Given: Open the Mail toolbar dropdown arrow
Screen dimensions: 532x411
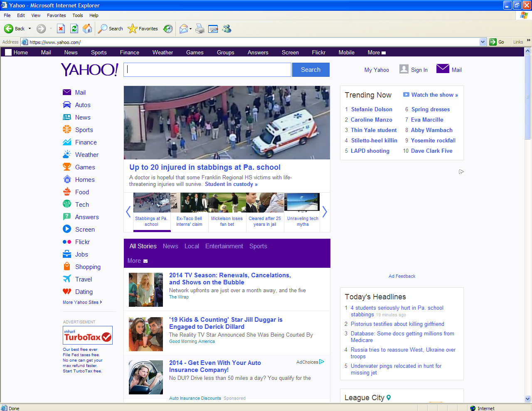Looking at the screenshot, I should 190,29.
